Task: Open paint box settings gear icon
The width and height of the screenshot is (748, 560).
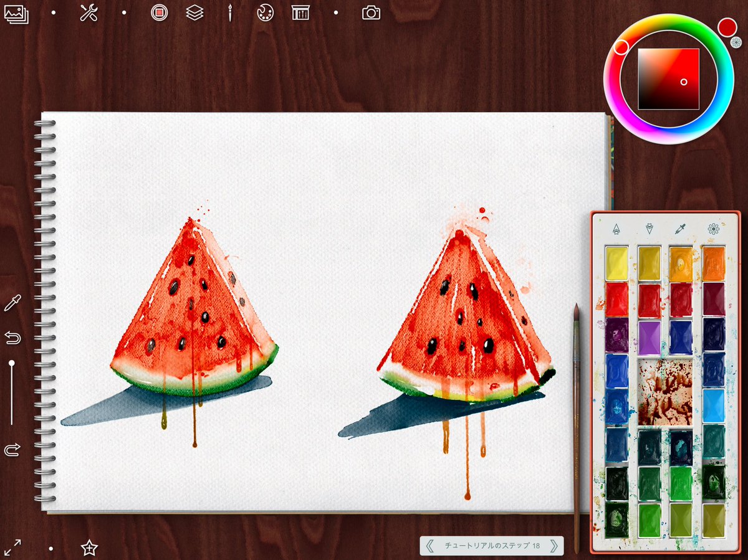Action: [x=714, y=229]
